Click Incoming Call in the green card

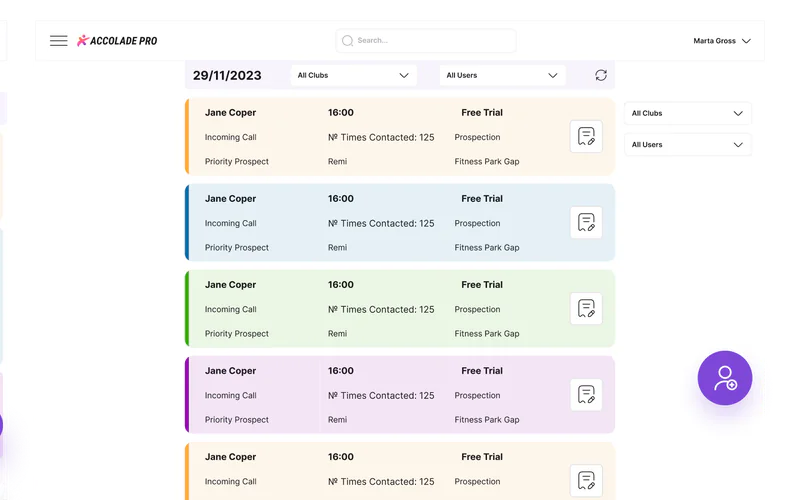(231, 310)
